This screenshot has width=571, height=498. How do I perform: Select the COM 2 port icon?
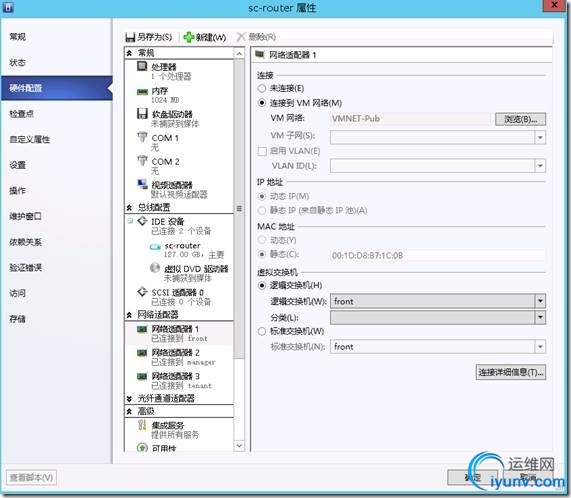point(142,161)
